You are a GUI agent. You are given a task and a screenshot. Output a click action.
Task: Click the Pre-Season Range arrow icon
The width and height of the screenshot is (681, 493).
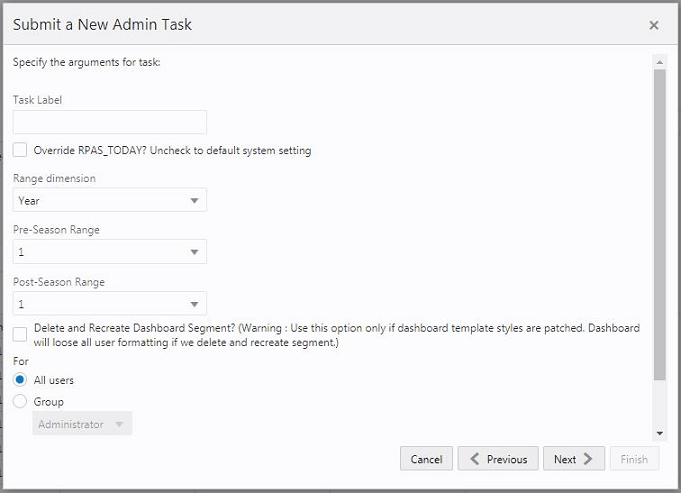(x=194, y=252)
